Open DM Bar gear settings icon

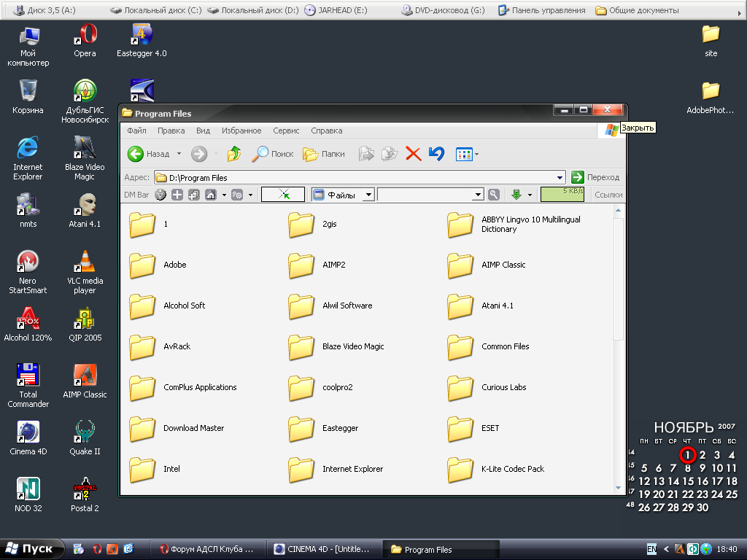click(x=237, y=195)
